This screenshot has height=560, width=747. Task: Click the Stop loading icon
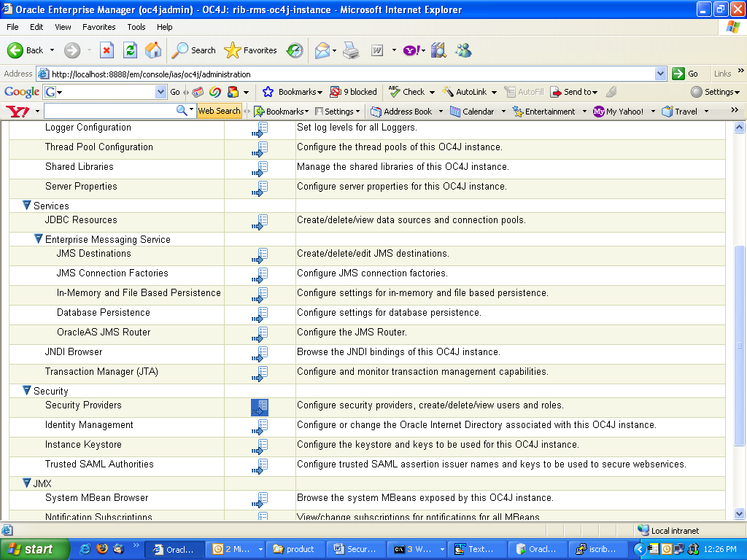(107, 50)
